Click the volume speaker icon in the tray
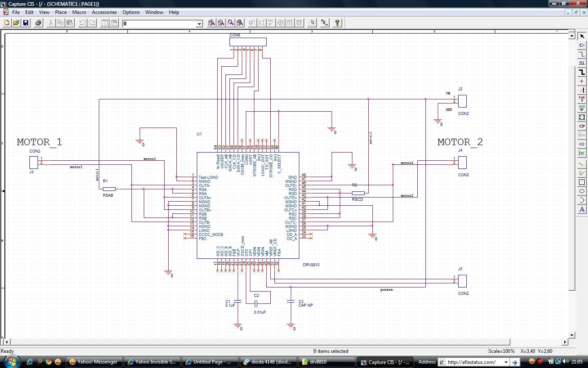This screenshot has height=368, width=588. (565, 361)
